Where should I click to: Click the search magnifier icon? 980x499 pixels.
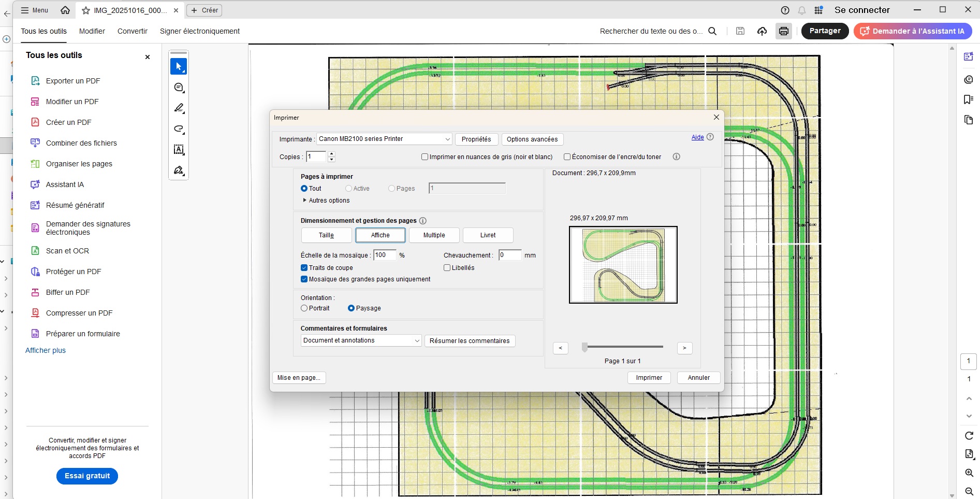coord(712,31)
